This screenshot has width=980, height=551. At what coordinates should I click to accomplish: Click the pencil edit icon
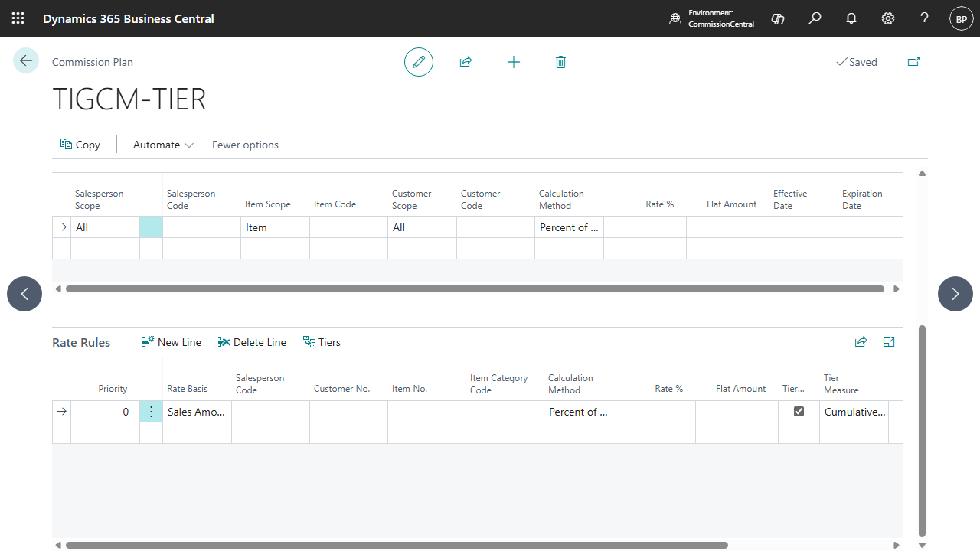click(419, 62)
